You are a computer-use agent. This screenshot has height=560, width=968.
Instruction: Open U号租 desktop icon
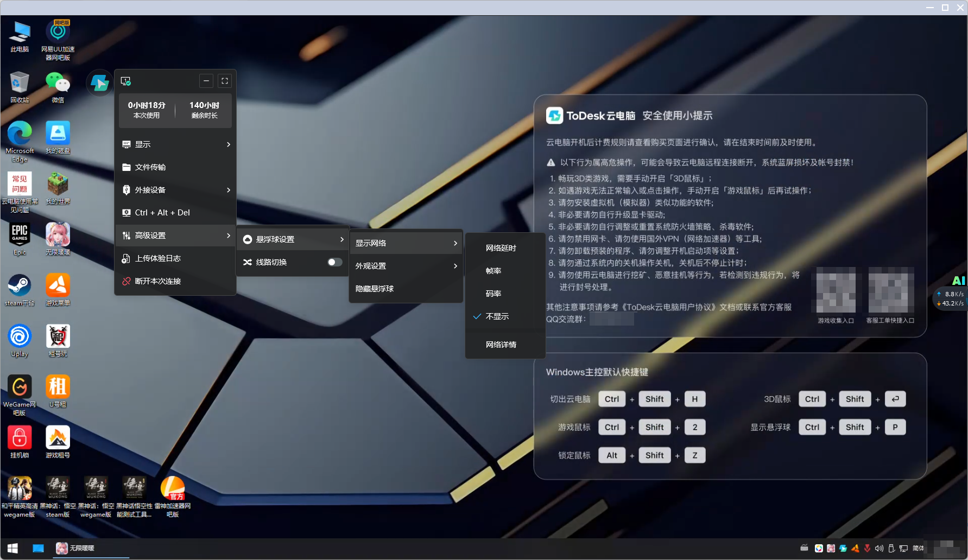point(58,391)
